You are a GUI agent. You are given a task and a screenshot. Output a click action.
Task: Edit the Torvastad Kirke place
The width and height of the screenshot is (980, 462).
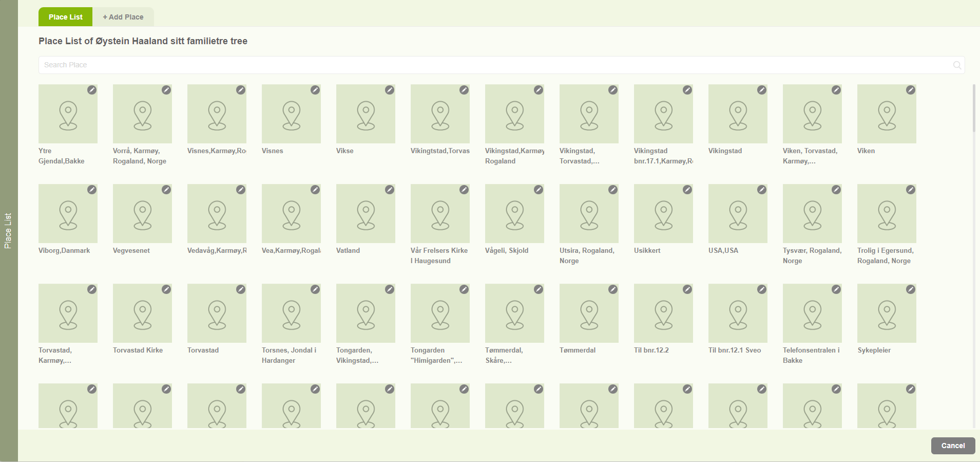pyautogui.click(x=166, y=289)
